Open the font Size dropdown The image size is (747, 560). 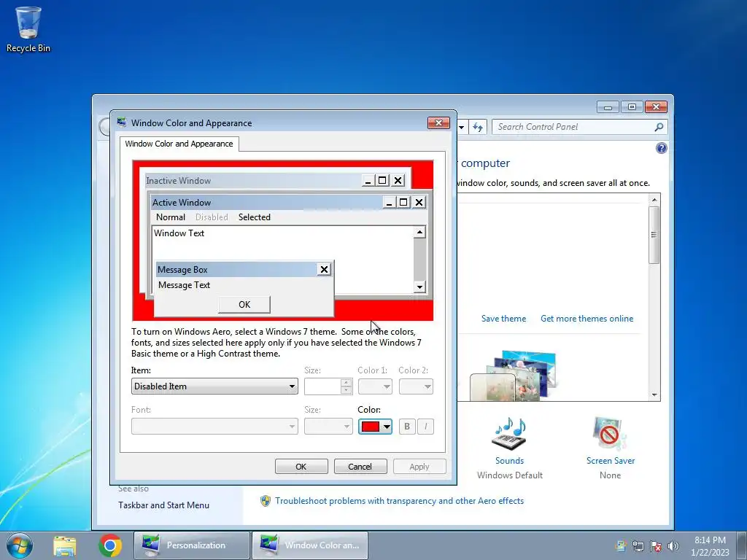click(x=328, y=426)
